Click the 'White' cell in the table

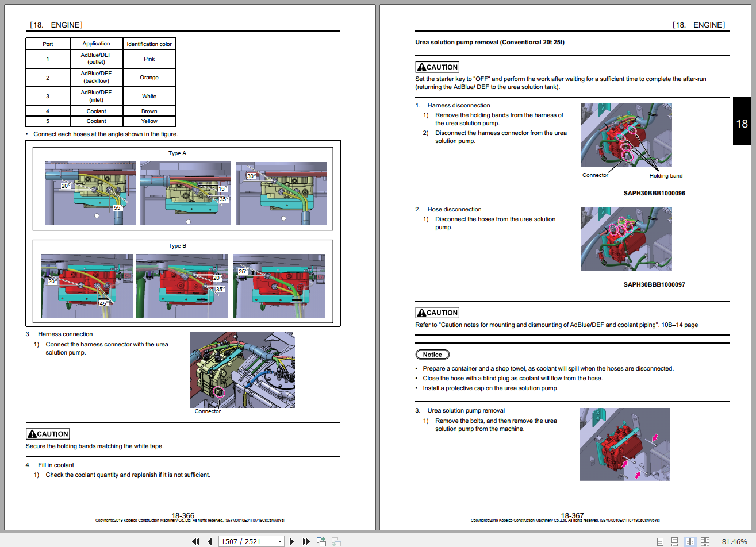[x=149, y=97]
